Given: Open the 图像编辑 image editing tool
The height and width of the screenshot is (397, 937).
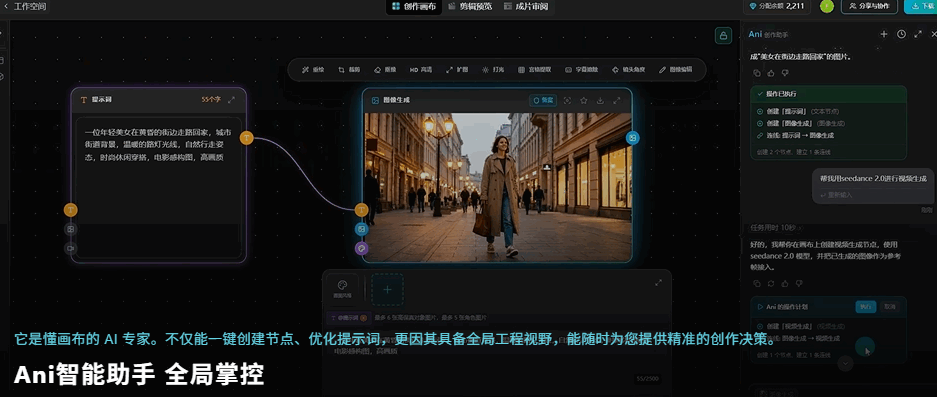Looking at the screenshot, I should point(676,69).
